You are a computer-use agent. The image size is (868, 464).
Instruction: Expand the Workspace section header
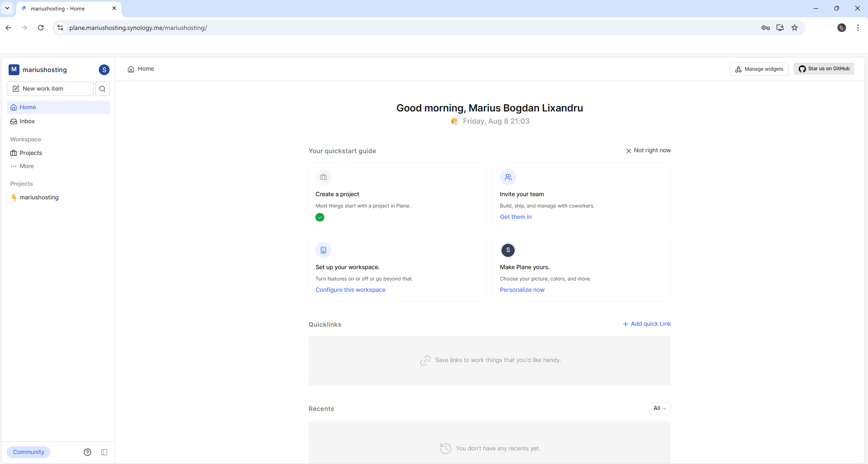tap(25, 140)
